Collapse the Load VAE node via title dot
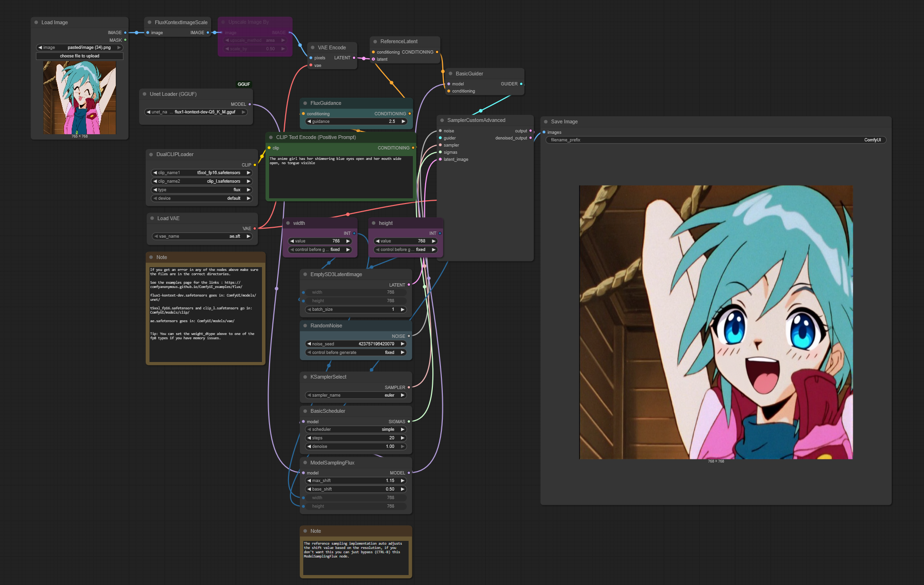The width and height of the screenshot is (924, 585). 152,218
